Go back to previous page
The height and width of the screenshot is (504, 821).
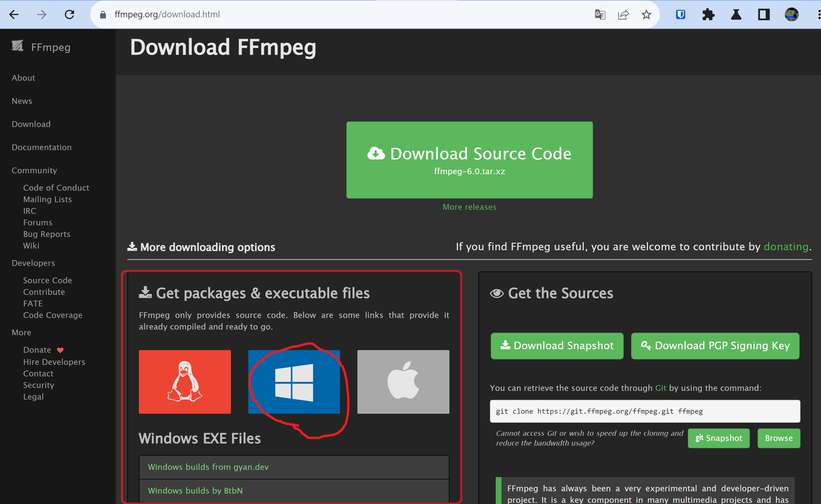[14, 14]
